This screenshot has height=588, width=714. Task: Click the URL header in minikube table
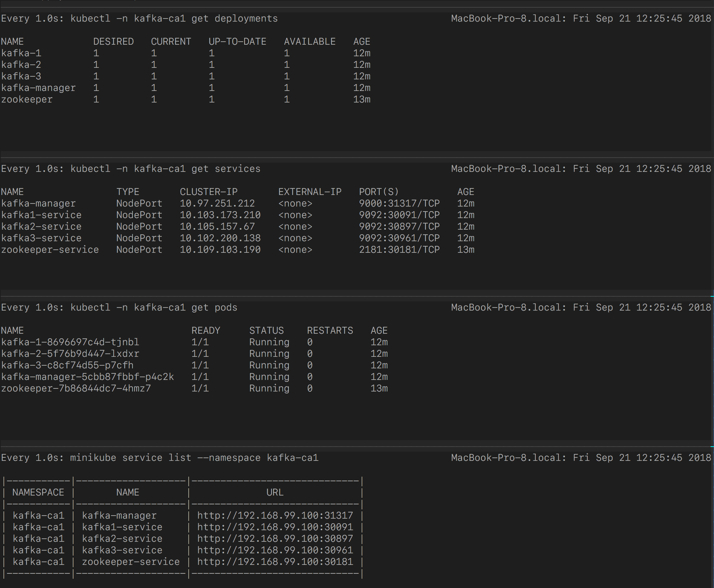coord(275,492)
